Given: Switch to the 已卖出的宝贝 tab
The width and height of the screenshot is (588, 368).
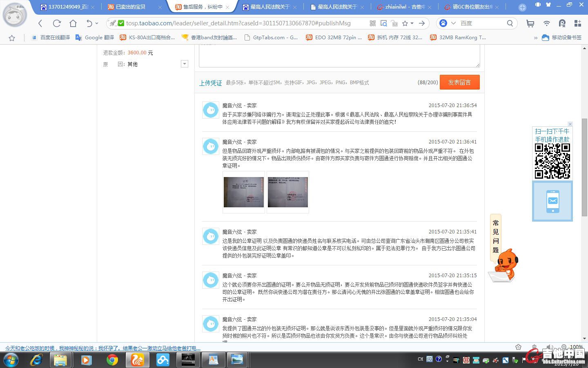Looking at the screenshot, I should 131,7.
